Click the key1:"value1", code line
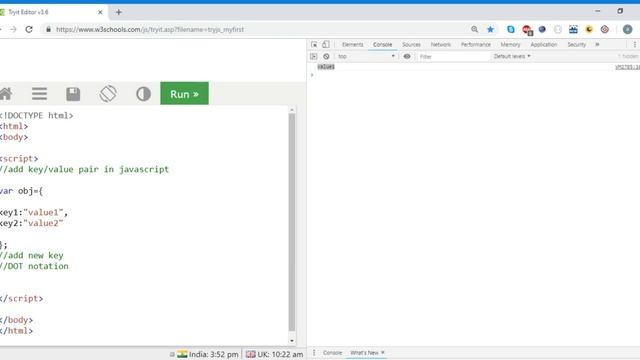640x360 pixels. pyautogui.click(x=34, y=212)
